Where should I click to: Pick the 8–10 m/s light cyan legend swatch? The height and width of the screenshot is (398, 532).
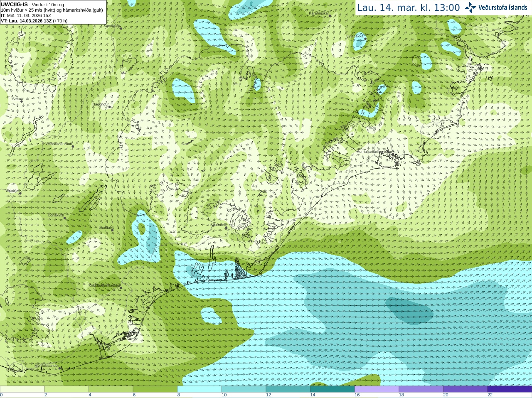[x=199, y=389]
